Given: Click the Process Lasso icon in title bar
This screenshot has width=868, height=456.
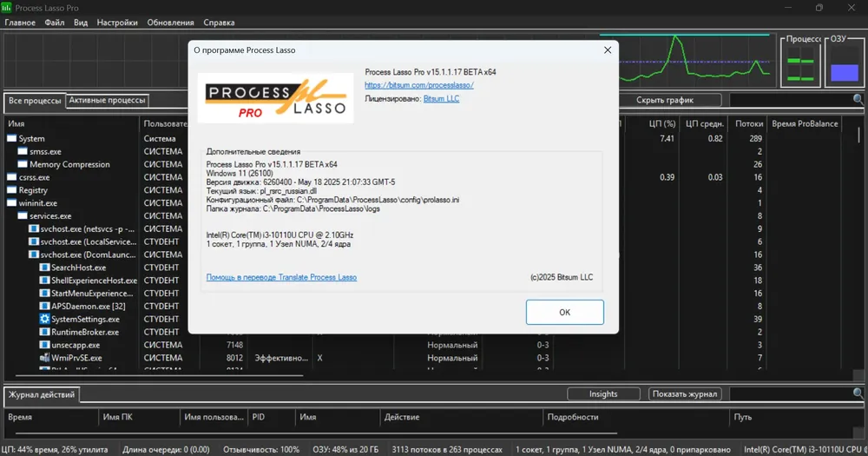Looking at the screenshot, I should coord(6,8).
